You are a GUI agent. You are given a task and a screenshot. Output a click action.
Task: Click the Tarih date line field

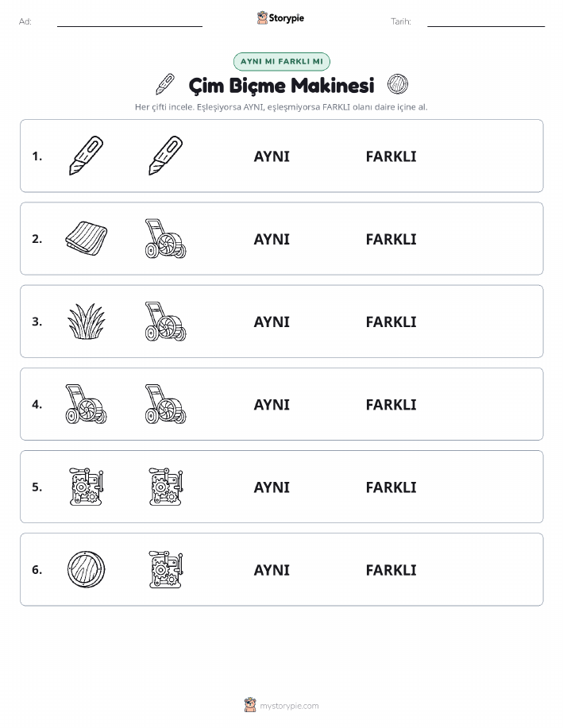[x=486, y=21]
